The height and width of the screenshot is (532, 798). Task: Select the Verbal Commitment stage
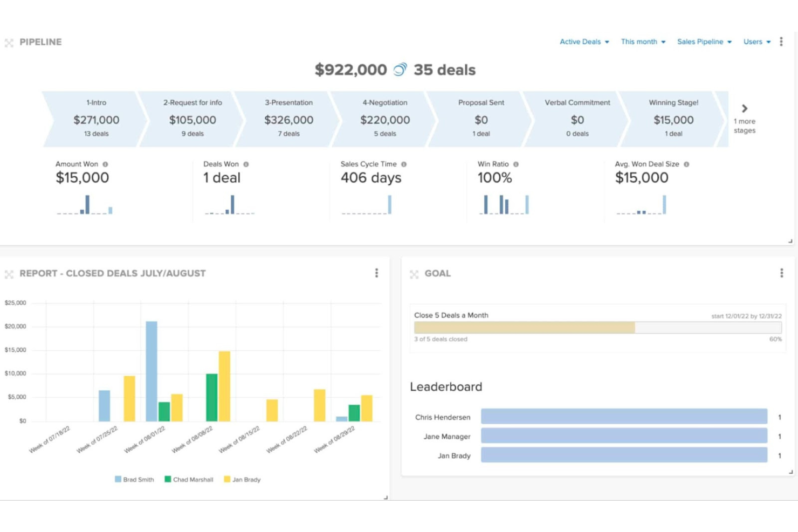click(x=577, y=119)
